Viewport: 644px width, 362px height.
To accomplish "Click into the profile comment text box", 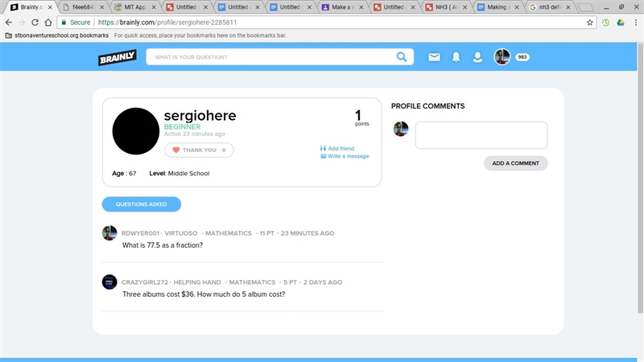I will (x=481, y=135).
